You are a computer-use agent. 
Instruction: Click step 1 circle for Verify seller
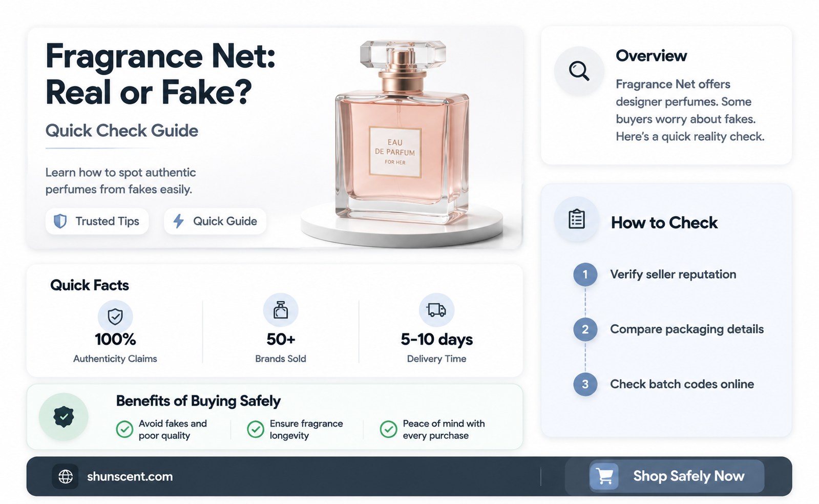(585, 275)
